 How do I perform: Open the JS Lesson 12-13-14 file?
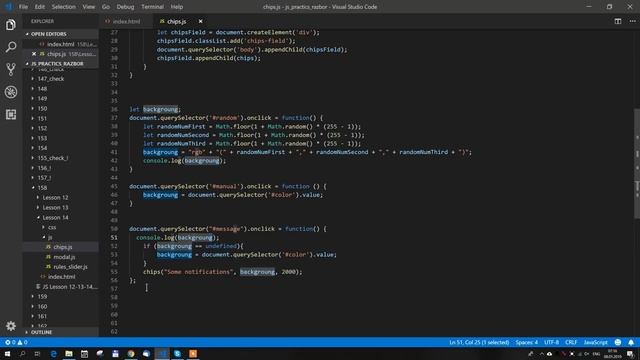click(x=69, y=287)
